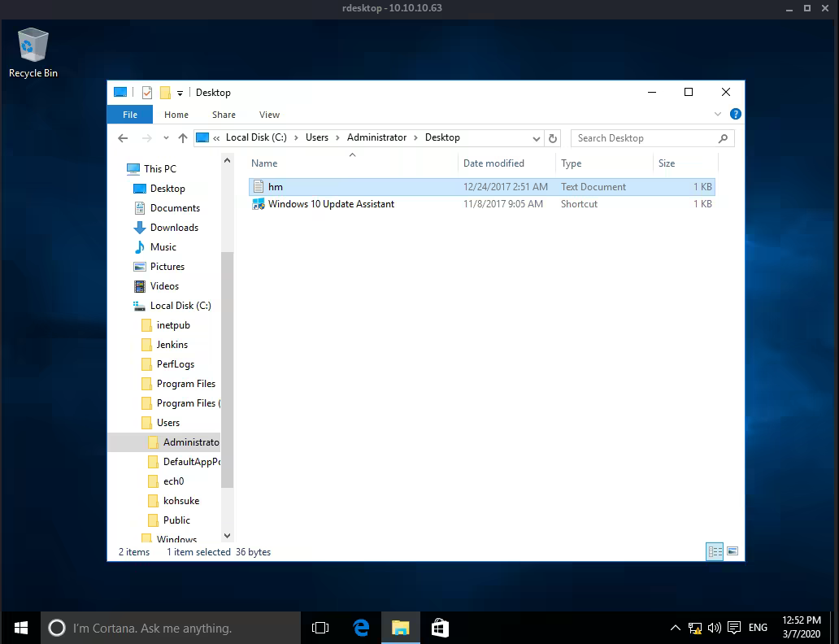Click the Action Center notification icon
The width and height of the screenshot is (839, 644).
tap(734, 628)
